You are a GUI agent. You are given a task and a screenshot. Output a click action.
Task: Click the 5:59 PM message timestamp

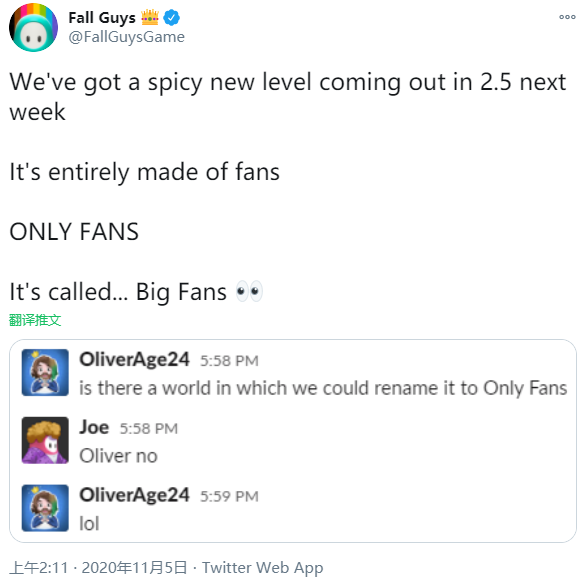pyautogui.click(x=229, y=496)
